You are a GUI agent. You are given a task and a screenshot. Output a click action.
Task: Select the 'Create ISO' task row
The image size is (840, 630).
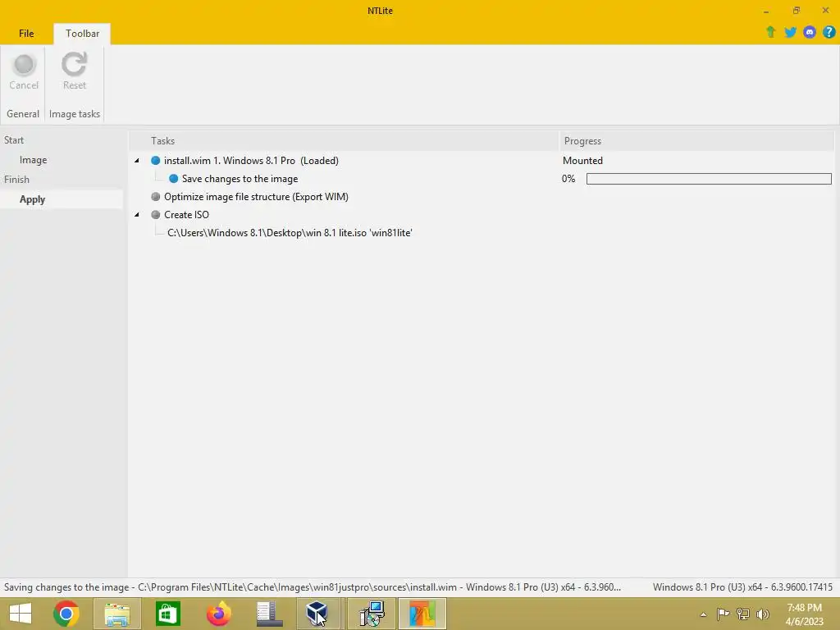click(x=186, y=214)
